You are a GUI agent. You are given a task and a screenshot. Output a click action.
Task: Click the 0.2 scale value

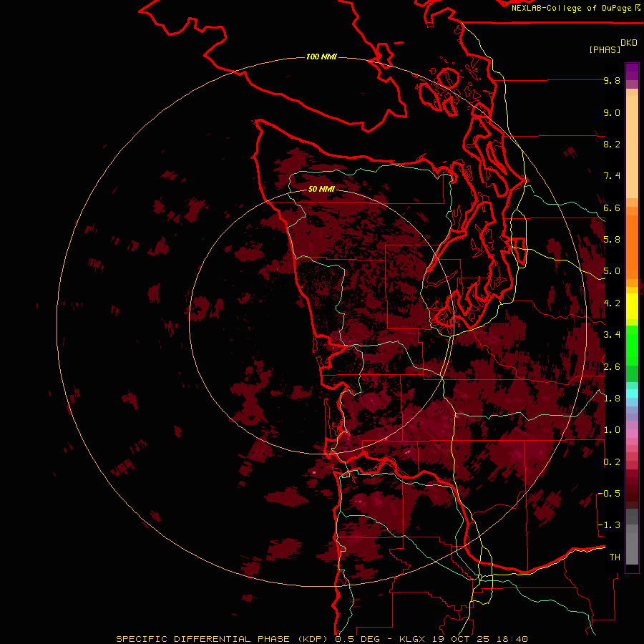[612, 462]
